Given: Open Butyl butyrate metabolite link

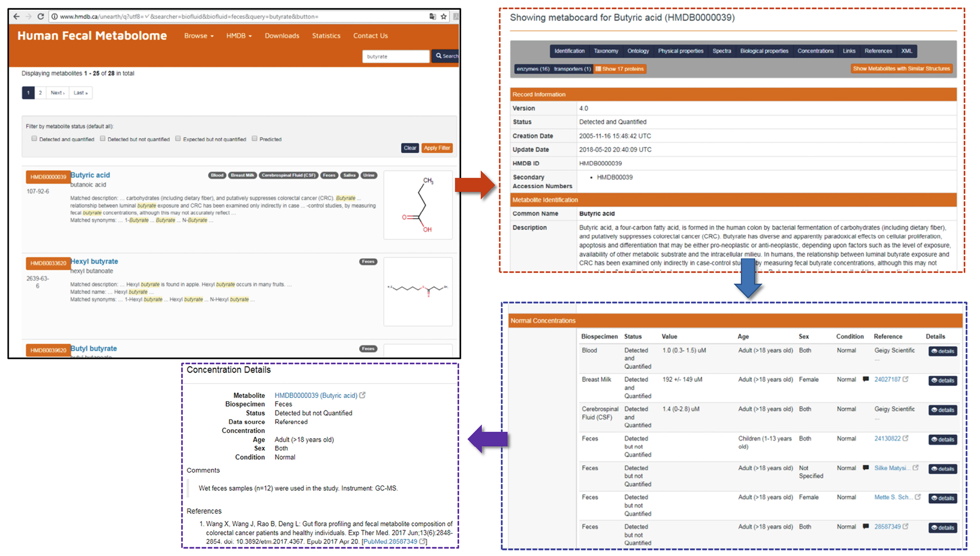Looking at the screenshot, I should point(94,348).
